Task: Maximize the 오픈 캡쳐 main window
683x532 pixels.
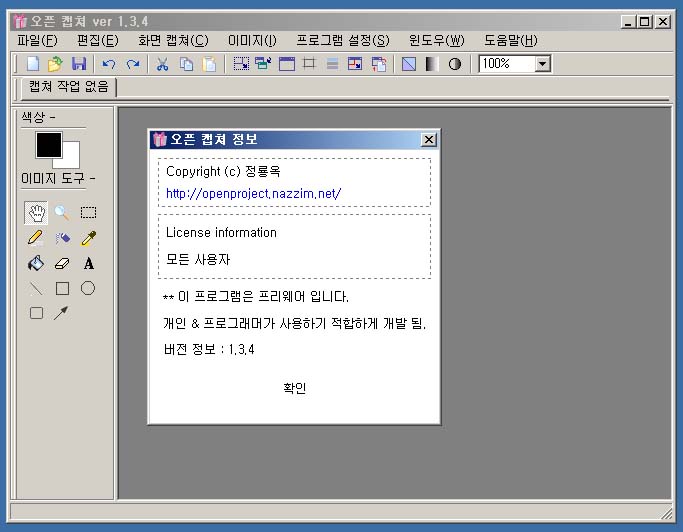Action: coord(645,21)
